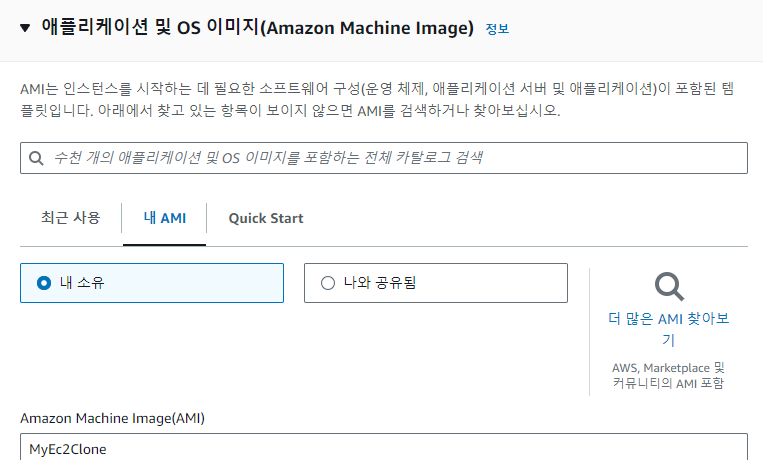Click the 애플리케이션 및 OS 이미지 section header title
Image resolution: width=763 pixels, height=460 pixels.
(257, 28)
